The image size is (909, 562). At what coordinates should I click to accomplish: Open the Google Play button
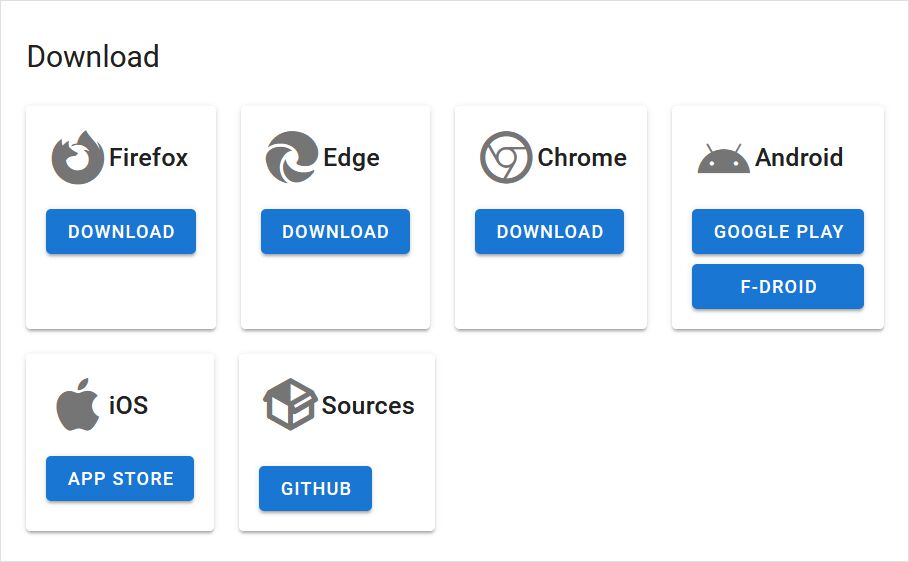pyautogui.click(x=778, y=232)
